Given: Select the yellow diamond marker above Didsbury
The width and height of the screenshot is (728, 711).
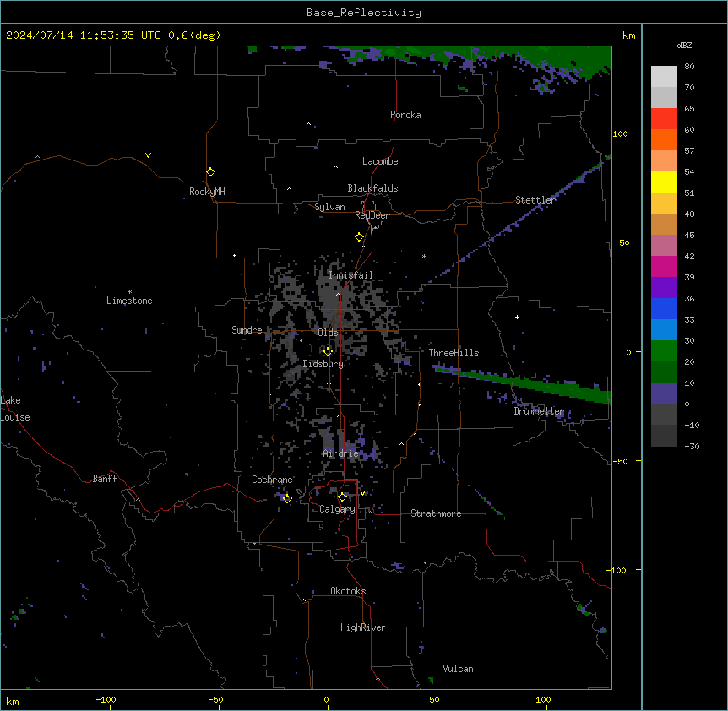Looking at the screenshot, I should point(328,351).
